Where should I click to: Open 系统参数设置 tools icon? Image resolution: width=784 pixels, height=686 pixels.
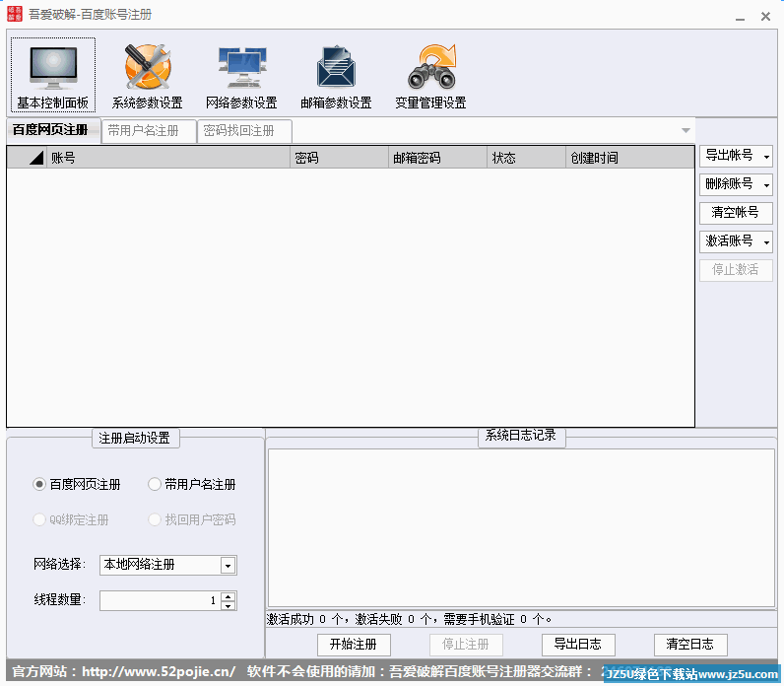click(x=148, y=76)
